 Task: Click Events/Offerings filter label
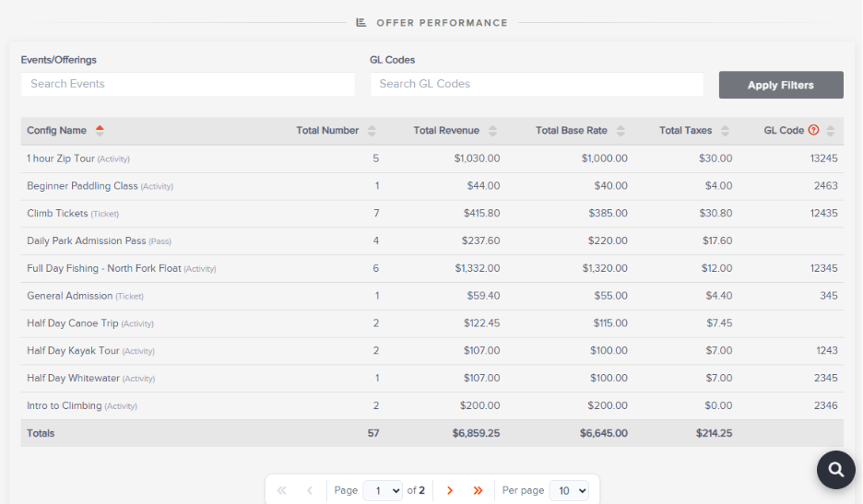point(58,60)
